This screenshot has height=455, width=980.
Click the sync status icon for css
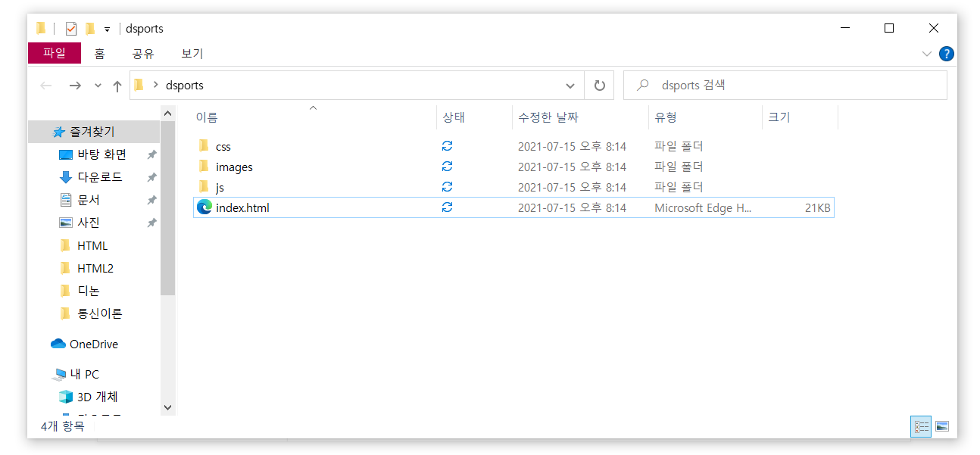(447, 146)
